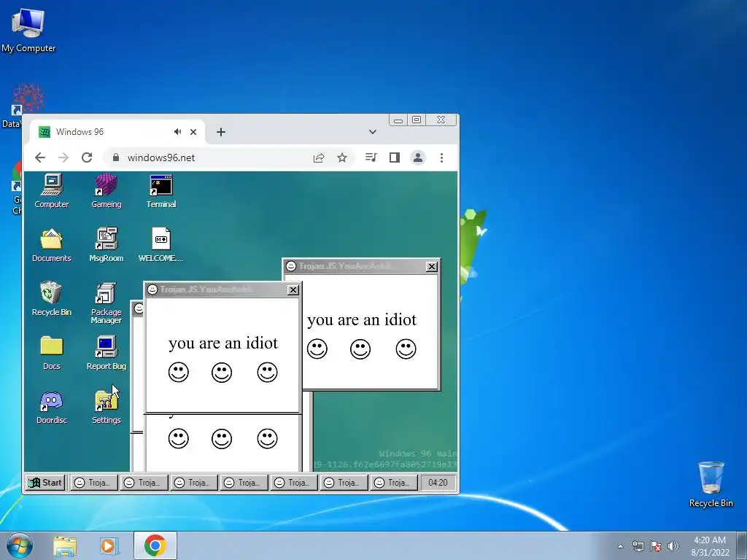Open the Windows 7 Start orb
This screenshot has height=560, width=747.
click(x=20, y=545)
